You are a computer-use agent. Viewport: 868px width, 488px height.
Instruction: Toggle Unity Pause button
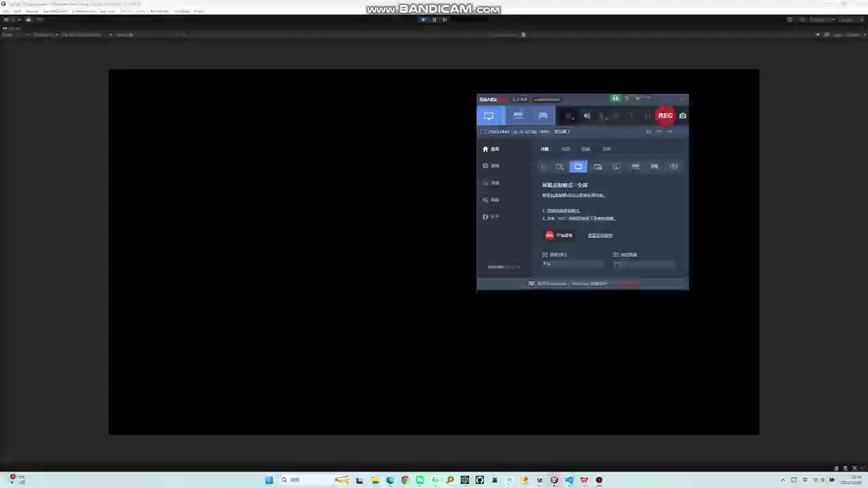pos(434,20)
